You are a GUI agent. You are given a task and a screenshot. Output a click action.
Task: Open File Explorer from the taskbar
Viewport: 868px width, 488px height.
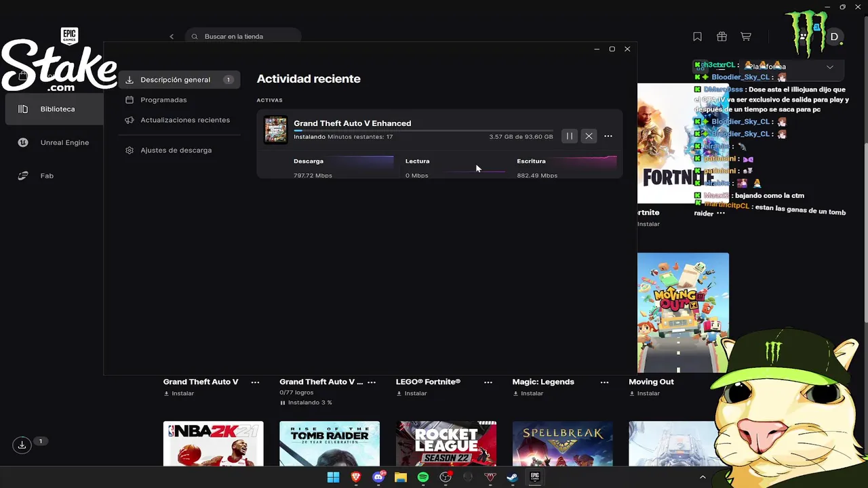[x=401, y=477]
